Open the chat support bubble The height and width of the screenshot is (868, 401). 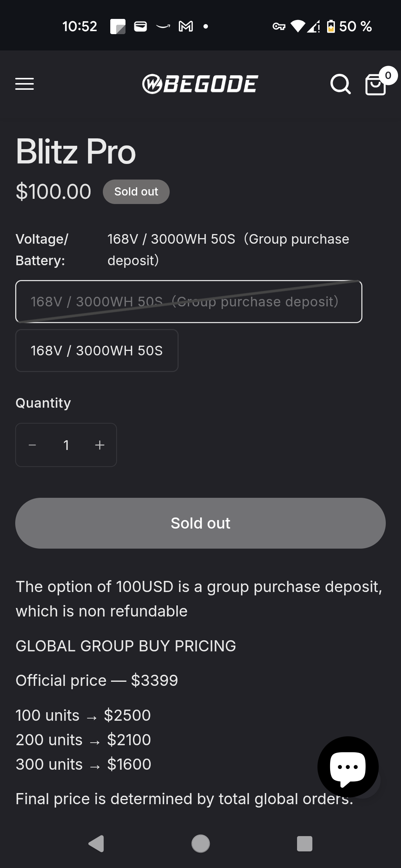click(348, 766)
